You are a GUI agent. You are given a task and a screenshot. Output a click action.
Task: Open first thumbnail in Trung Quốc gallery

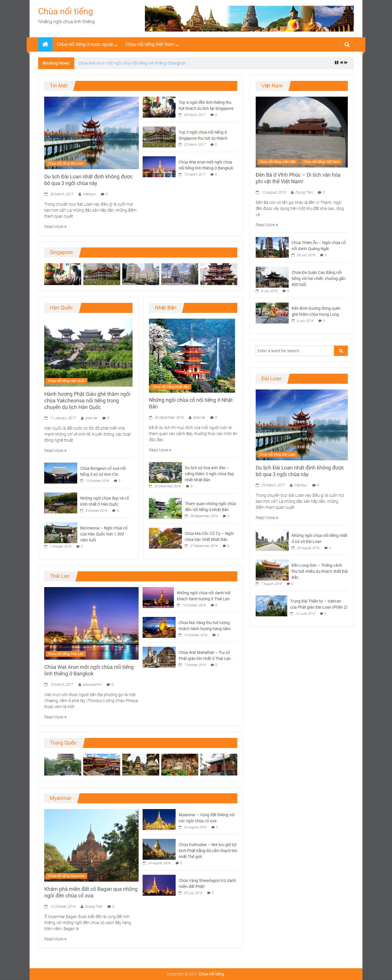point(62,765)
